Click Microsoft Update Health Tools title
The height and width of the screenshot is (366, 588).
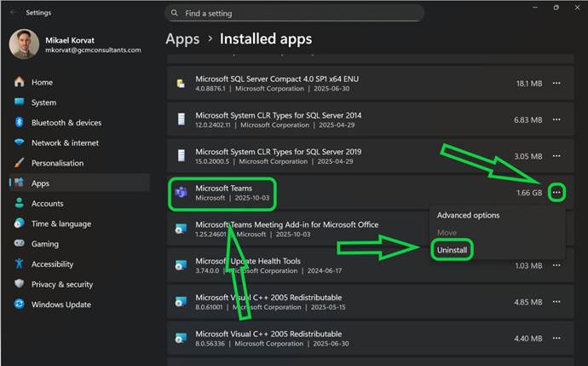pyautogui.click(x=248, y=261)
